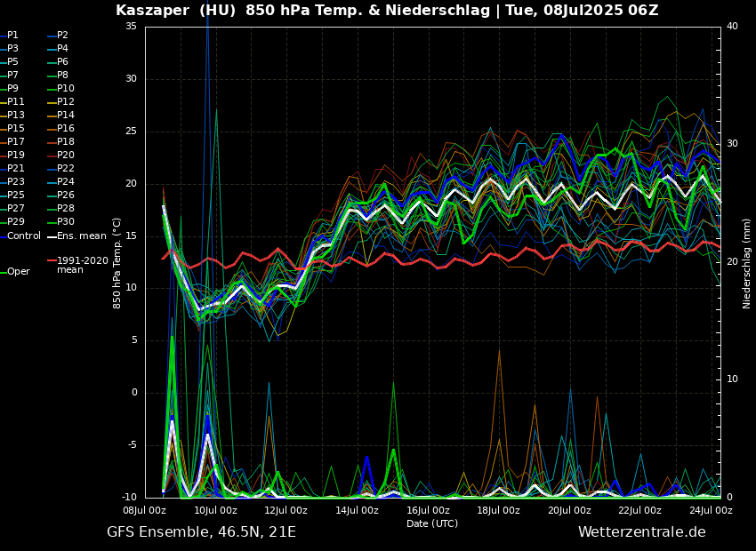Click the Kaszaper chart title
The image size is (756, 551).
387,11
